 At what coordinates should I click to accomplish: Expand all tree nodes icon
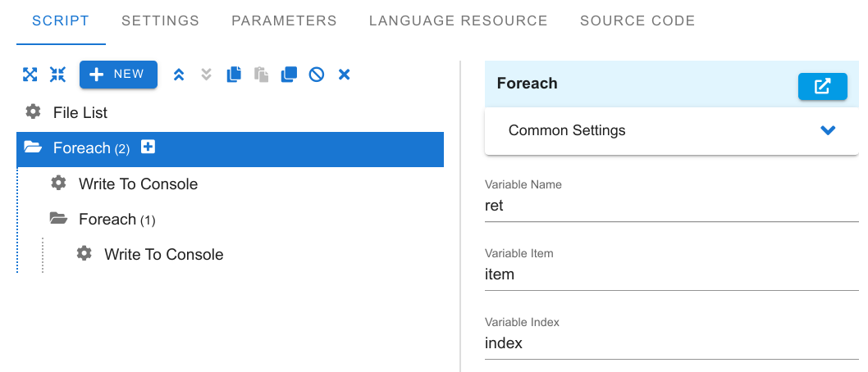pos(30,75)
